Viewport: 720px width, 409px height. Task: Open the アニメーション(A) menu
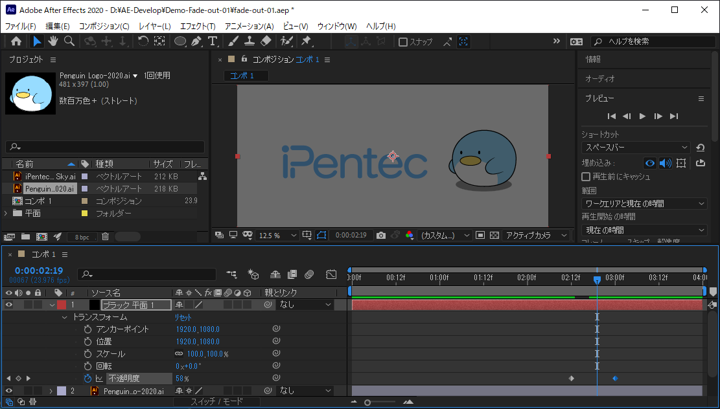pos(249,26)
